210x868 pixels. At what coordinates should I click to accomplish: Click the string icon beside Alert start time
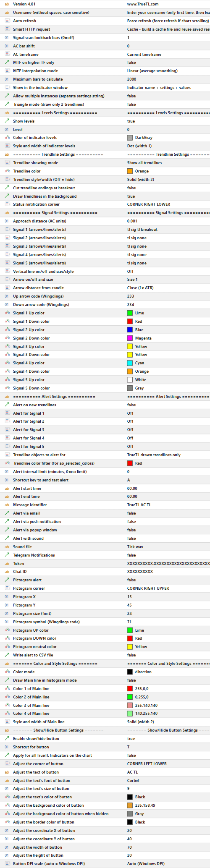click(x=7, y=489)
